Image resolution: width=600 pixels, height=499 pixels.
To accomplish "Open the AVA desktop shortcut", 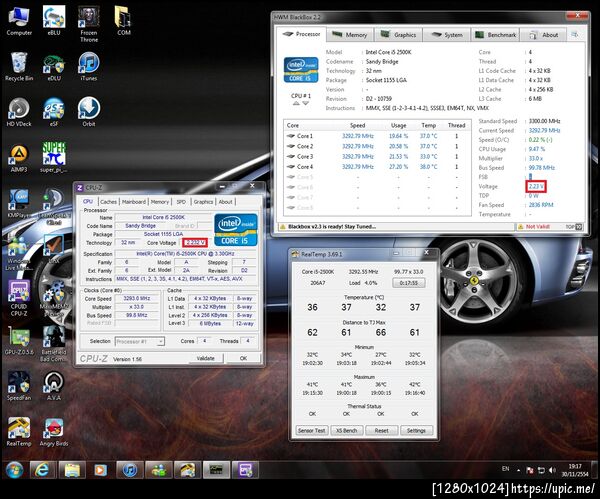I will pos(54,386).
